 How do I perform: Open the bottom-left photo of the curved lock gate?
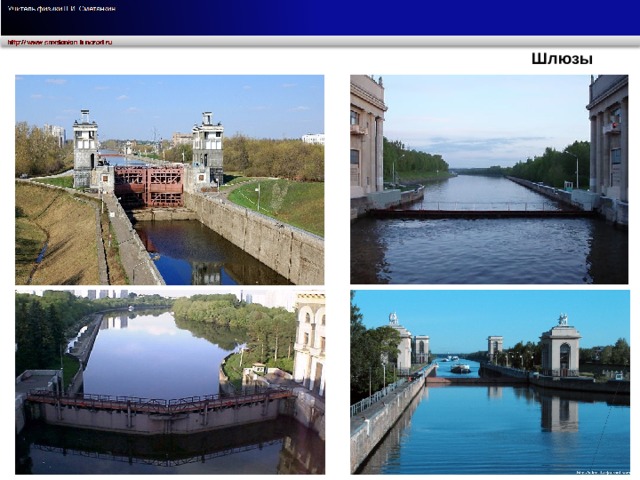[x=170, y=382]
